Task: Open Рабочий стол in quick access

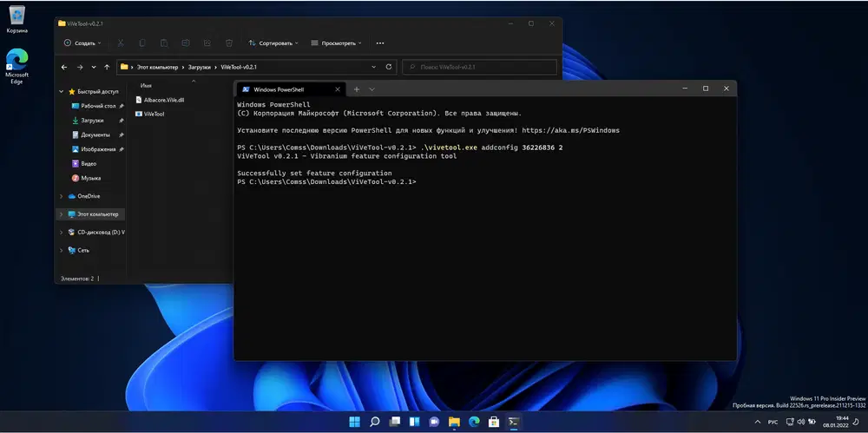Action: [x=93, y=106]
